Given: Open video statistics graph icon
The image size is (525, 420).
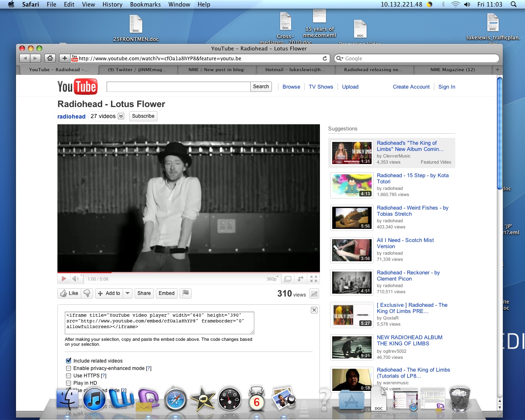Looking at the screenshot, I should click(314, 294).
